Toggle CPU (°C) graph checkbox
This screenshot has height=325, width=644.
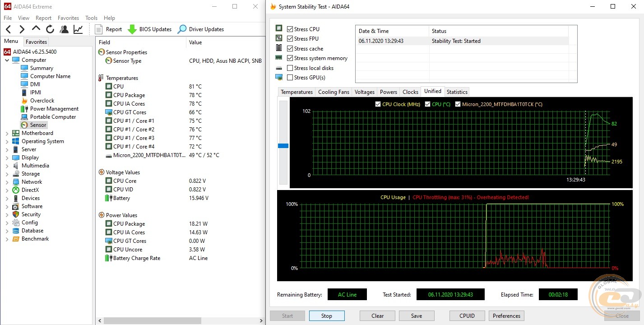point(427,104)
